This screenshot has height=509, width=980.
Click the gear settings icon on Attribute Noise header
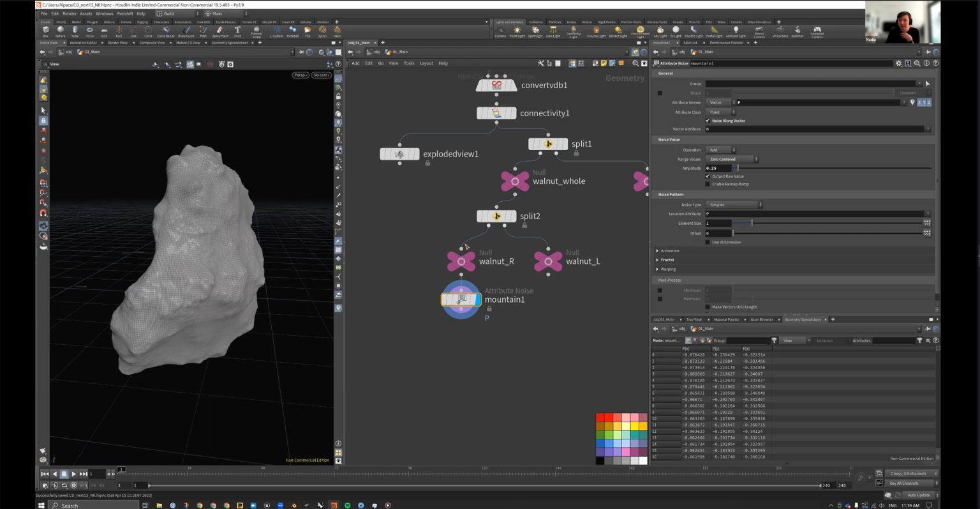pyautogui.click(x=898, y=63)
